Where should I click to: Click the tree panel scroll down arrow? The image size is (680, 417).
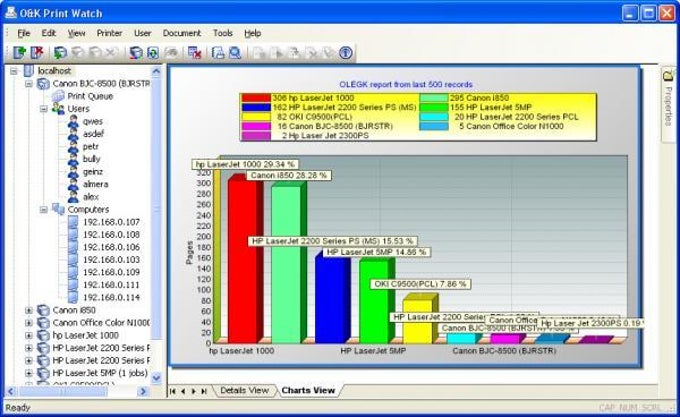pos(156,378)
